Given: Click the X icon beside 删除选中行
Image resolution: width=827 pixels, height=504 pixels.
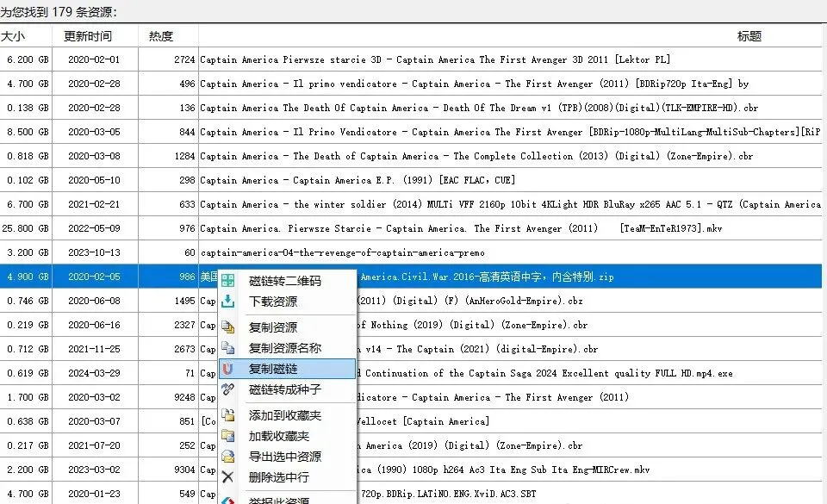Looking at the screenshot, I should click(x=227, y=477).
